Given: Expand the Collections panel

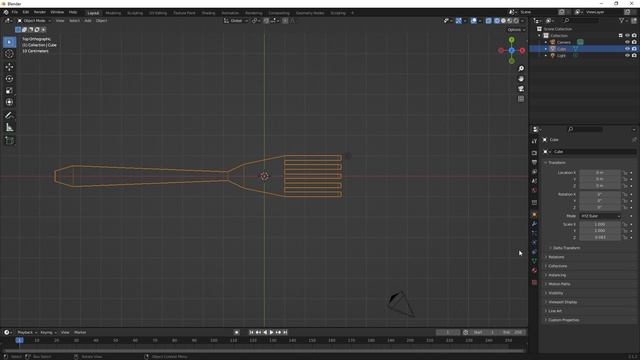Looking at the screenshot, I should pos(557,266).
